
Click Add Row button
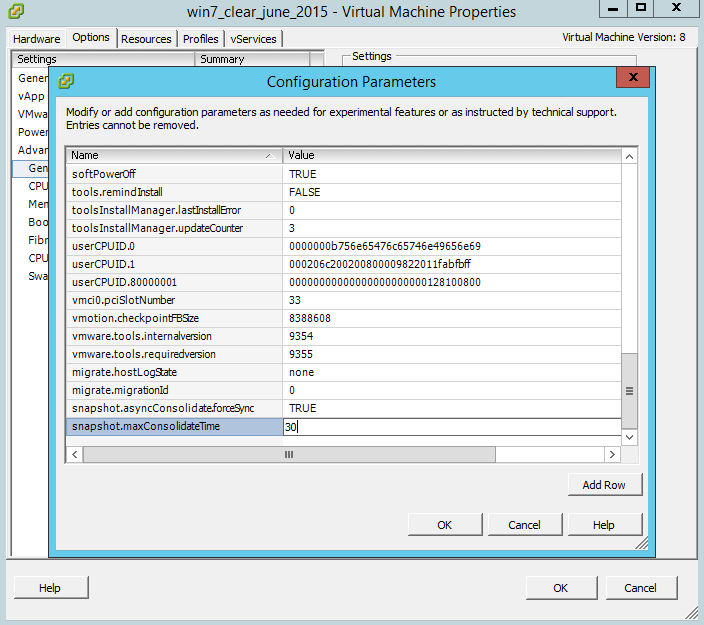point(604,485)
